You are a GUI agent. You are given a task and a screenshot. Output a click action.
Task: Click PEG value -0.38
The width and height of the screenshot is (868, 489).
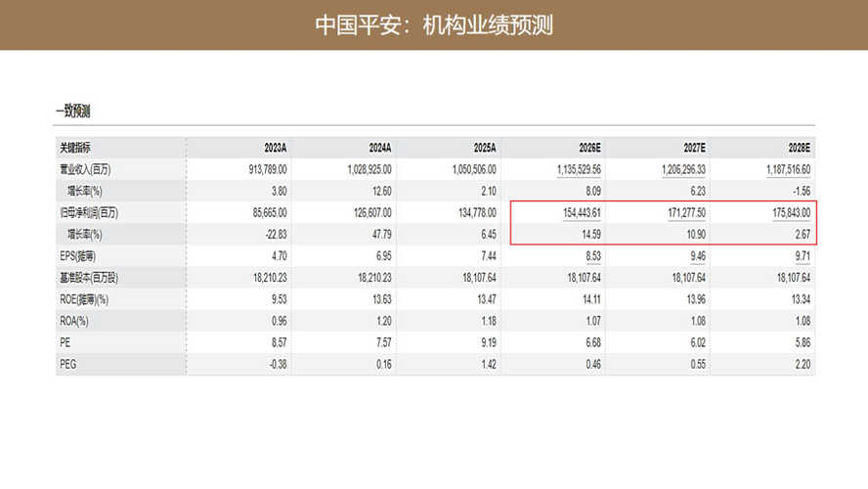click(x=278, y=364)
